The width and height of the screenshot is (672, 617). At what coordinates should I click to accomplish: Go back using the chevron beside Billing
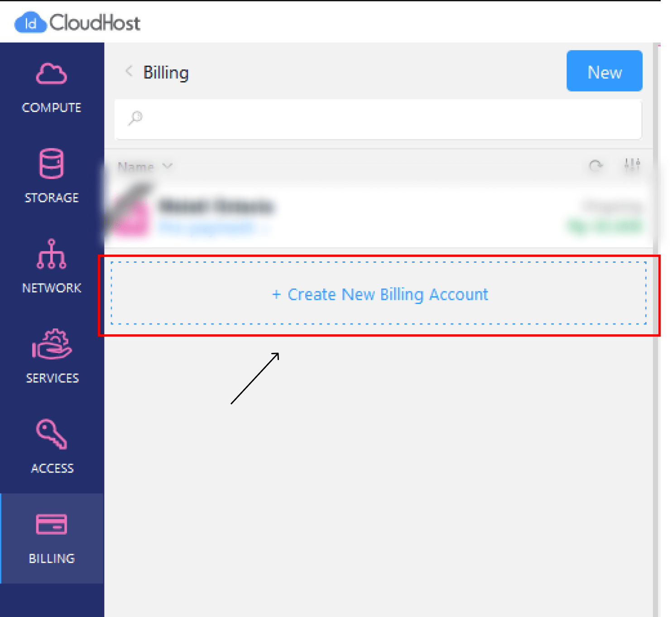tap(129, 72)
